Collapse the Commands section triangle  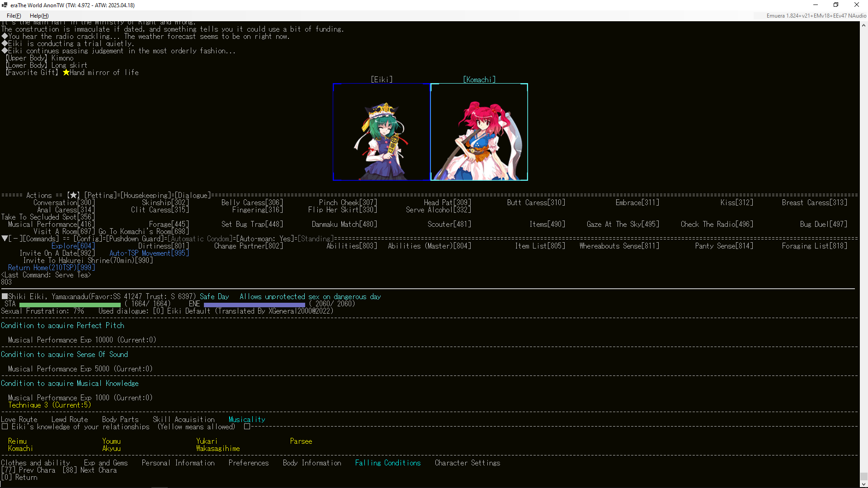(x=4, y=239)
